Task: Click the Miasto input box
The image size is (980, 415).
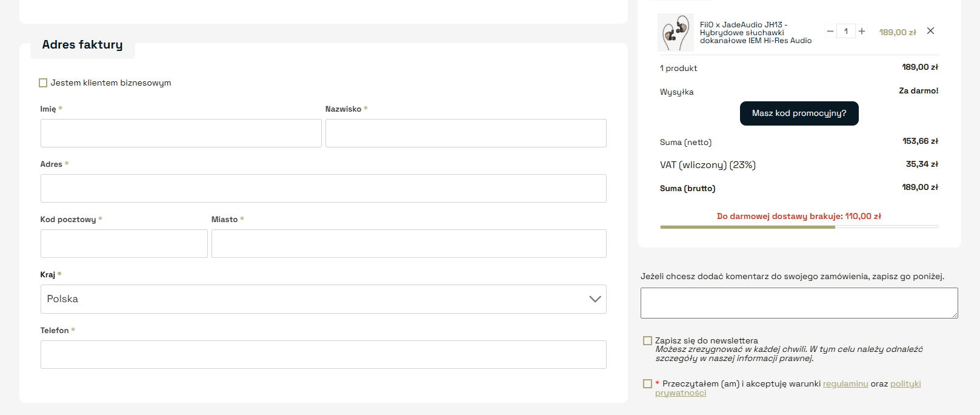Action: [x=408, y=244]
